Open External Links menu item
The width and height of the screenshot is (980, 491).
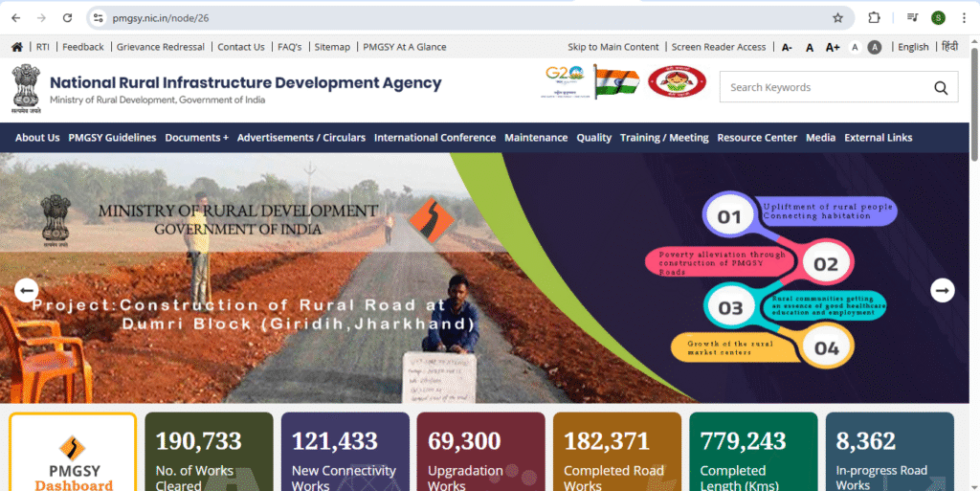(x=879, y=138)
